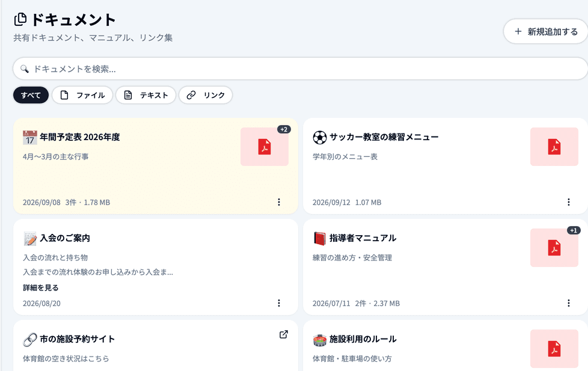Viewport: 588px width, 371px height.
Task: Filter documents by ファイル
Action: 82,95
